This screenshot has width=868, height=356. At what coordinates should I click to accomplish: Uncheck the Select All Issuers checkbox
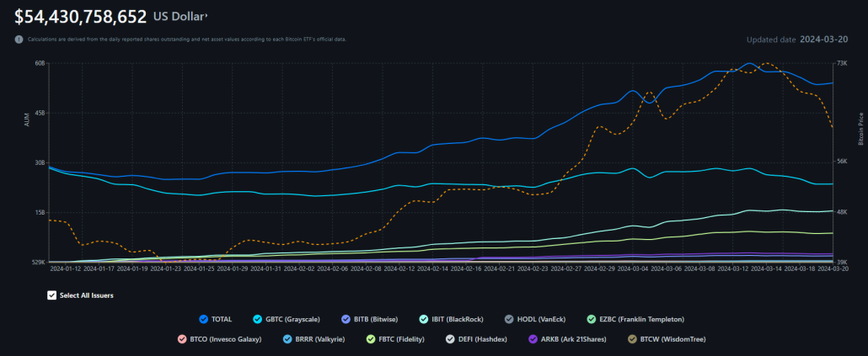pos(52,295)
